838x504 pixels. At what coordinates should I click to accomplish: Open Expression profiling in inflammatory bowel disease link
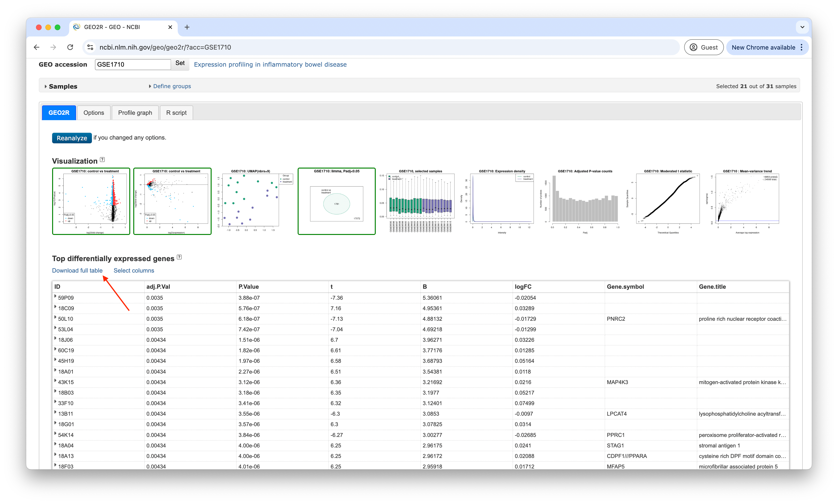click(x=270, y=65)
